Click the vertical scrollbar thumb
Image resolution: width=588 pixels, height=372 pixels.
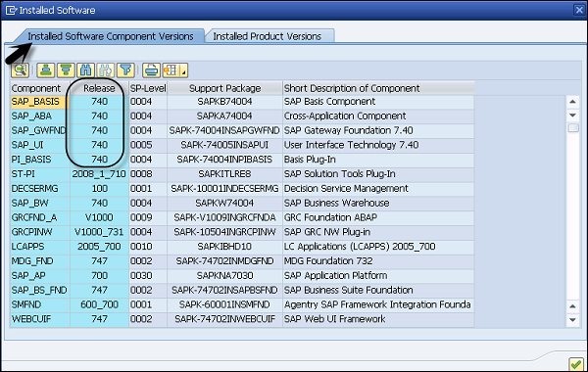573,128
